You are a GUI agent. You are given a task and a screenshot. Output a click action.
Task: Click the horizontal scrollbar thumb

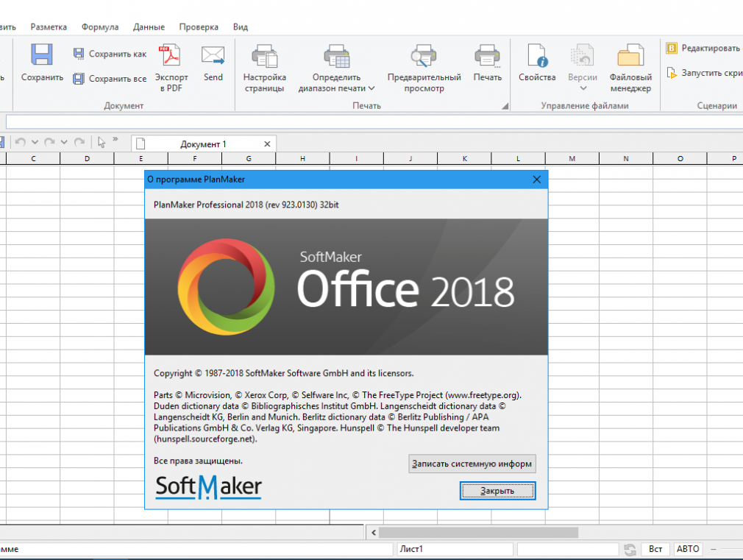(478, 533)
